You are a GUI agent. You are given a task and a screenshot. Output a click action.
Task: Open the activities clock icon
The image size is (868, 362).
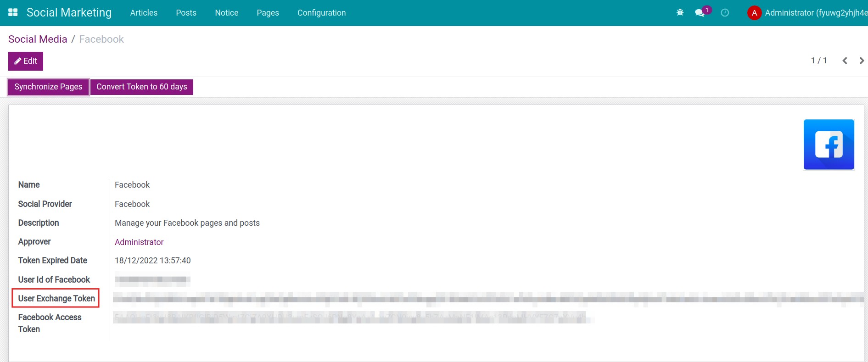tap(725, 12)
